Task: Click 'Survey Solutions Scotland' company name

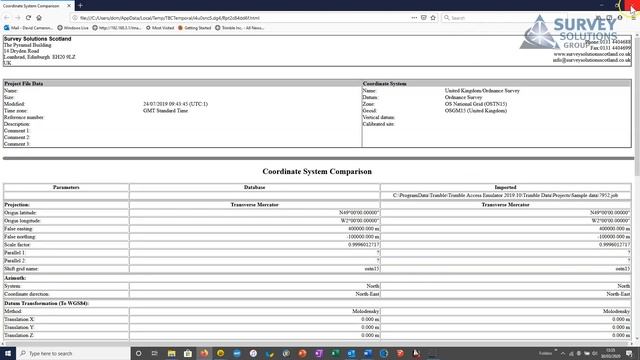Action: [38, 39]
